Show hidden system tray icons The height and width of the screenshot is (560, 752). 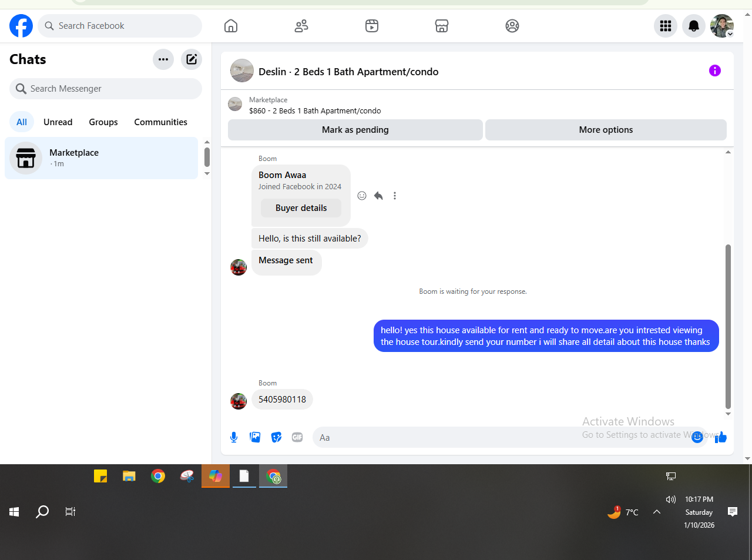(657, 512)
